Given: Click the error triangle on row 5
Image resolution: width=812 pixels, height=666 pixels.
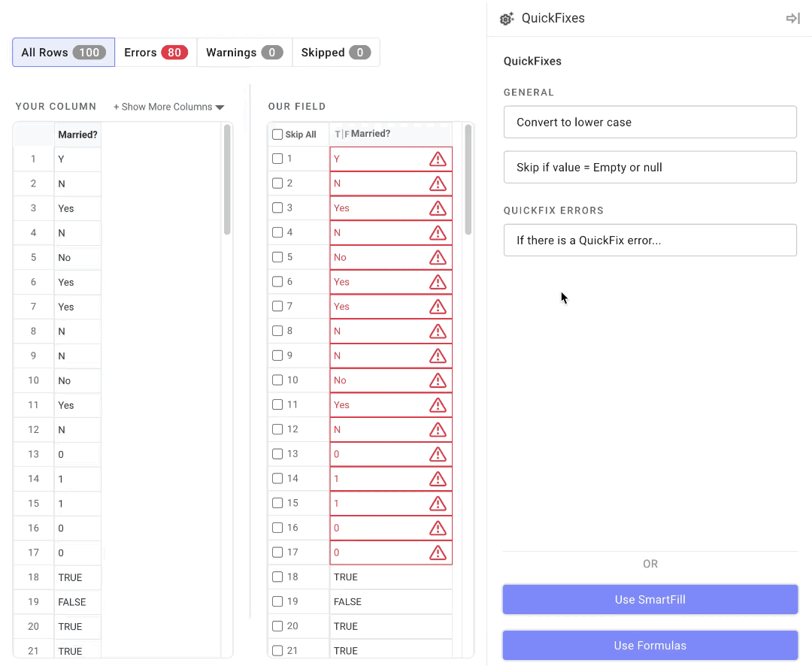Looking at the screenshot, I should click(x=438, y=258).
